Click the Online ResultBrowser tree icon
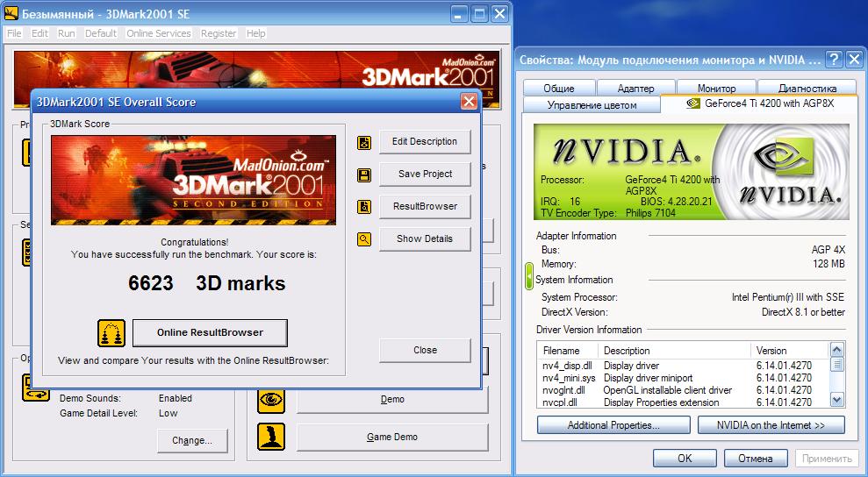Viewport: 868px width, 477px height. pyautogui.click(x=111, y=333)
